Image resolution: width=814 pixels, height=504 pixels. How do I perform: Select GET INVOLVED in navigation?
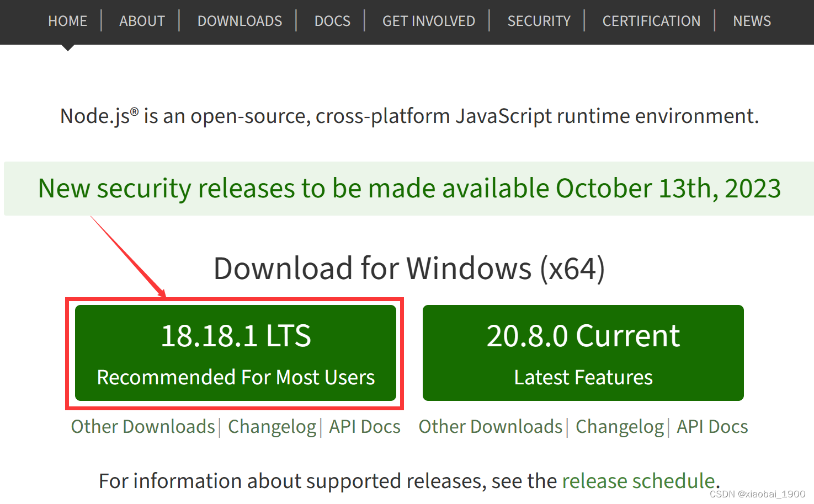[x=428, y=21]
